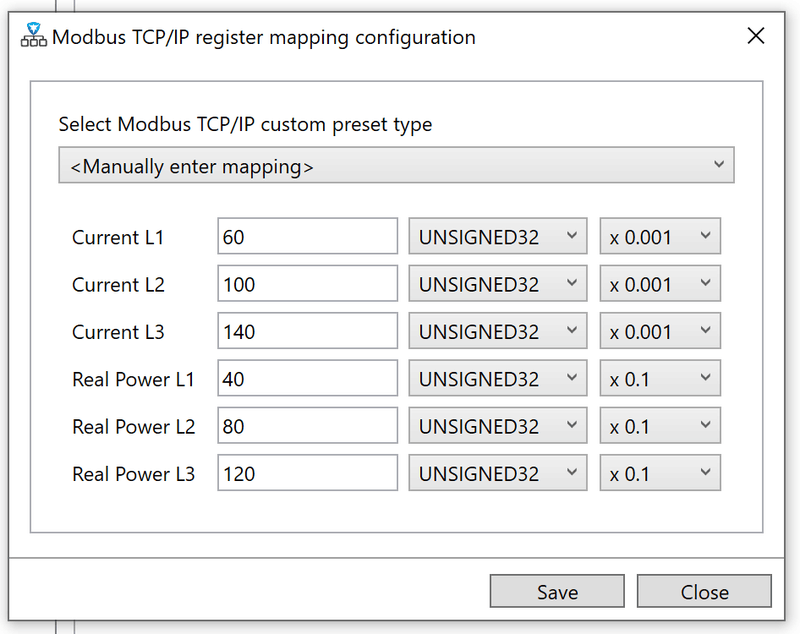800x634 pixels.
Task: Click the Real Power L3 register field
Action: (x=307, y=474)
